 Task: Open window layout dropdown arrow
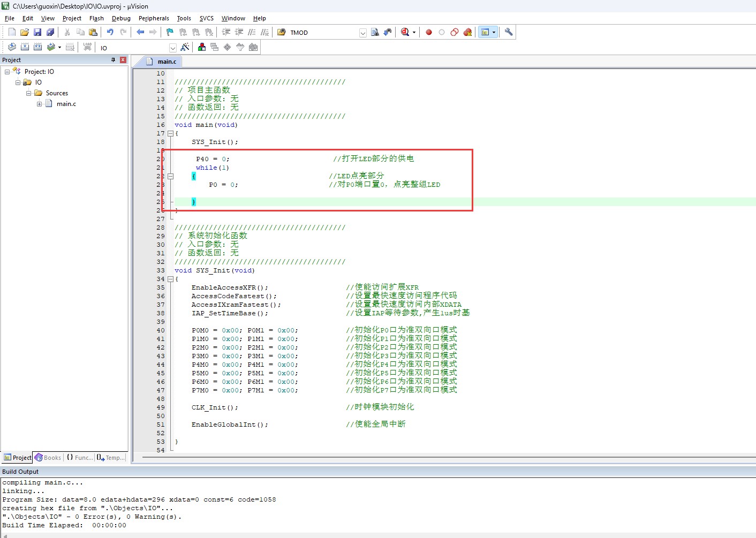(x=494, y=32)
